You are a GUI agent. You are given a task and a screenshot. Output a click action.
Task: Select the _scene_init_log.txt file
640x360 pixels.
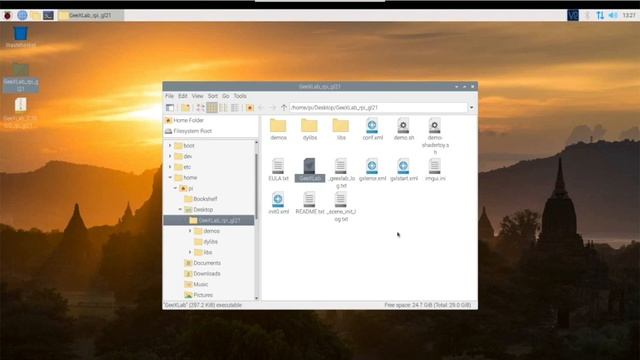[341, 207]
